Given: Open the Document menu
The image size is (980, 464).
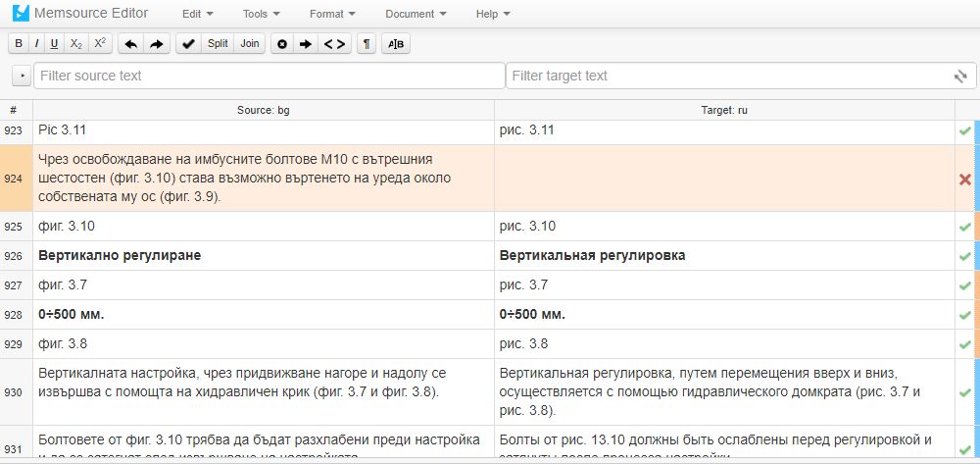Looking at the screenshot, I should 416,14.
